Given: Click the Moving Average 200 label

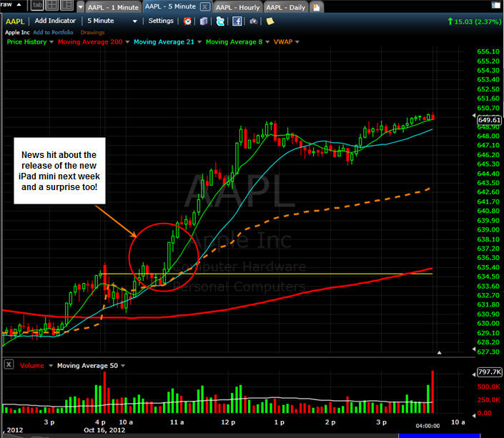Looking at the screenshot, I should [x=90, y=41].
